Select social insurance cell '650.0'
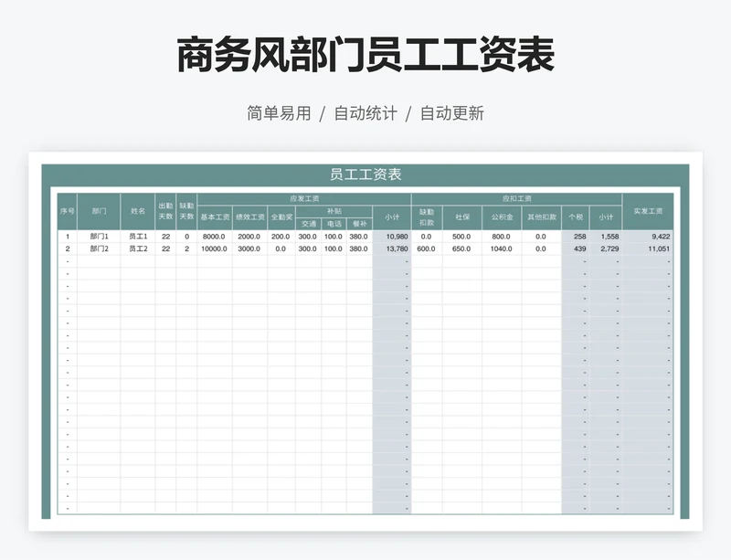Screen dimensions: 731x560 (x=462, y=249)
